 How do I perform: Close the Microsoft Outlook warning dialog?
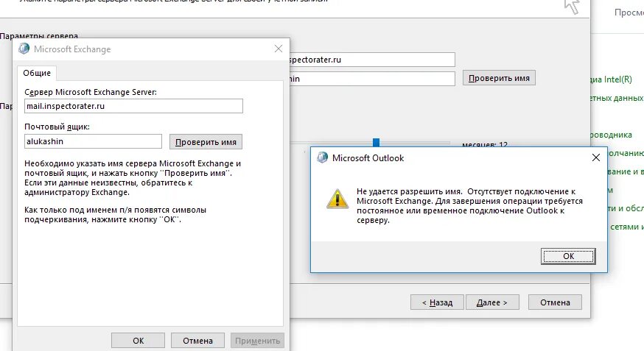click(x=596, y=157)
